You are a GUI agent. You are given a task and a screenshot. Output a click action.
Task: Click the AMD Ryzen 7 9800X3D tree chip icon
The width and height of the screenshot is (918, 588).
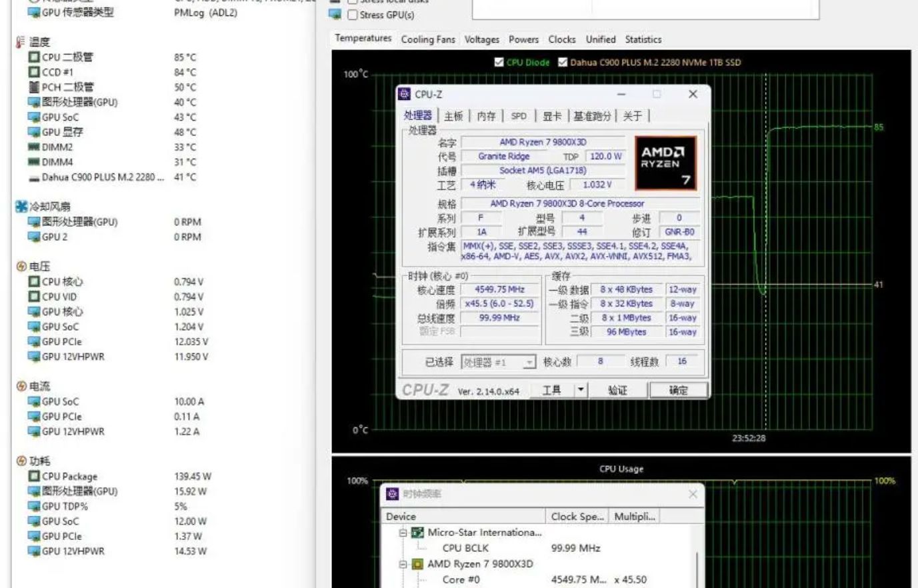418,564
